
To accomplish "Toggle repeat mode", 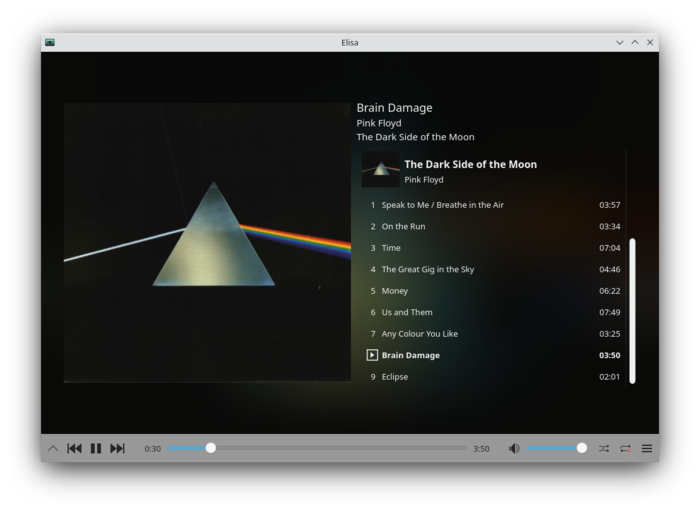I will [625, 449].
